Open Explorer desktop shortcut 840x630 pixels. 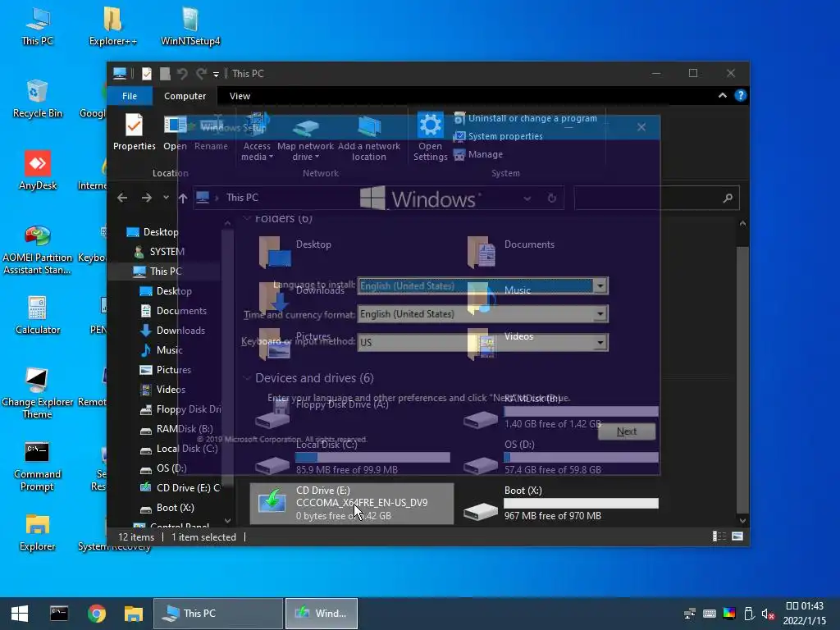37,533
